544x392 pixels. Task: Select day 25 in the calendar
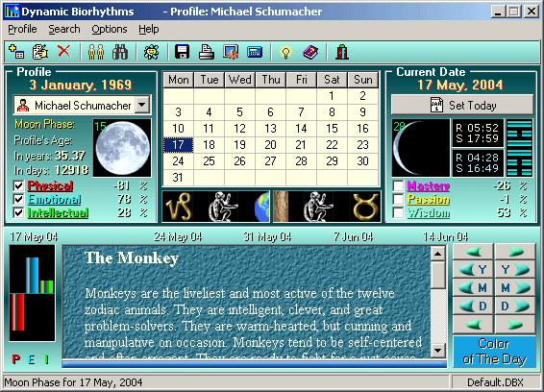(209, 161)
